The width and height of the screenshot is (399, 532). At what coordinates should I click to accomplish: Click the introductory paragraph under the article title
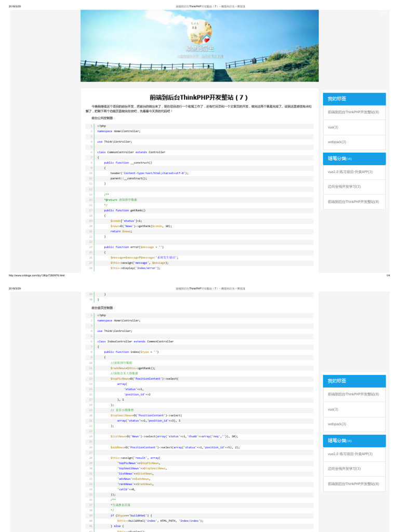[199, 109]
